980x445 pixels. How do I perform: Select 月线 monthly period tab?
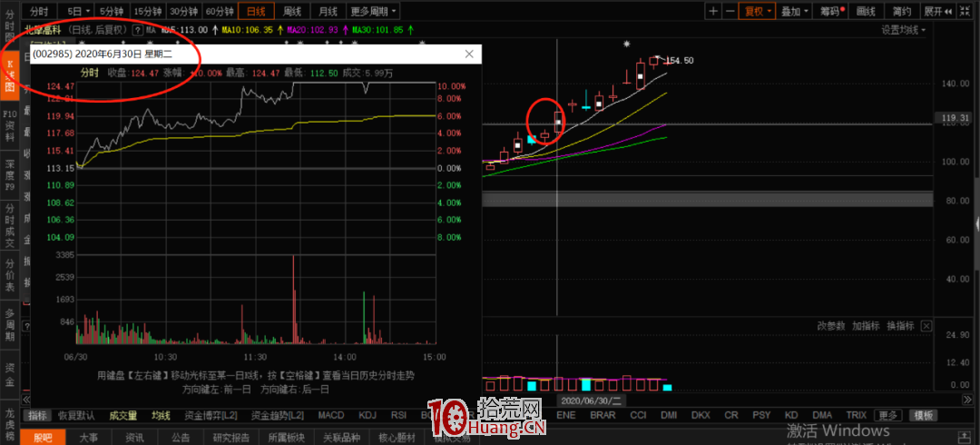tap(328, 11)
